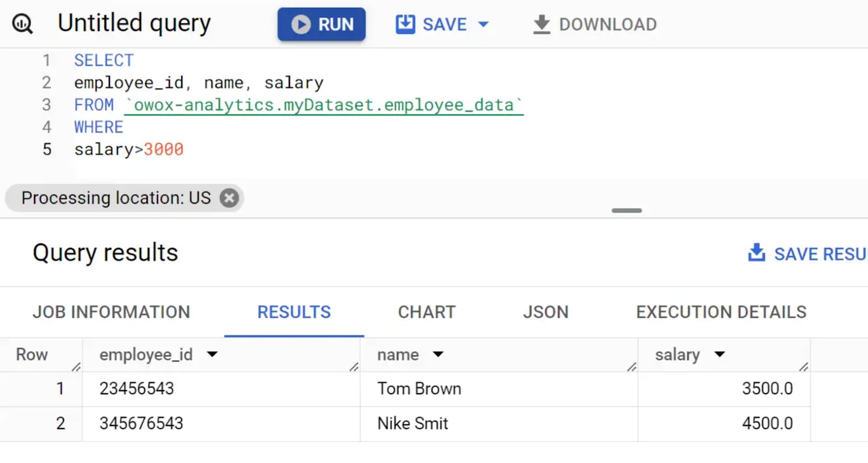The height and width of the screenshot is (463, 868).
Task: Click the save icon beside SAVE
Action: coord(405,25)
